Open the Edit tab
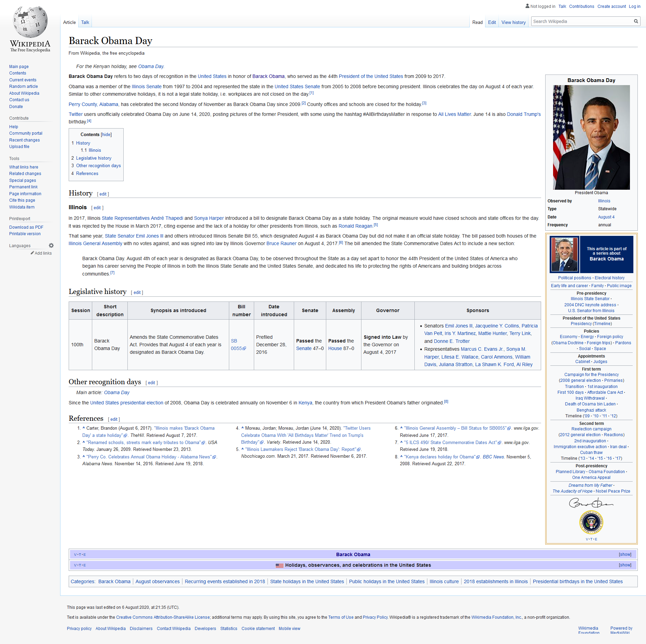 492,22
